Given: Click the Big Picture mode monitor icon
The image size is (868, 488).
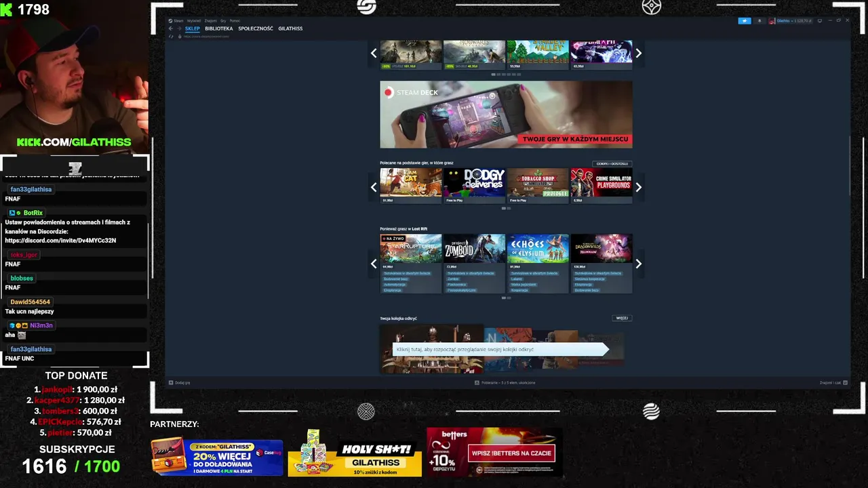Looking at the screenshot, I should pyautogui.click(x=820, y=21).
